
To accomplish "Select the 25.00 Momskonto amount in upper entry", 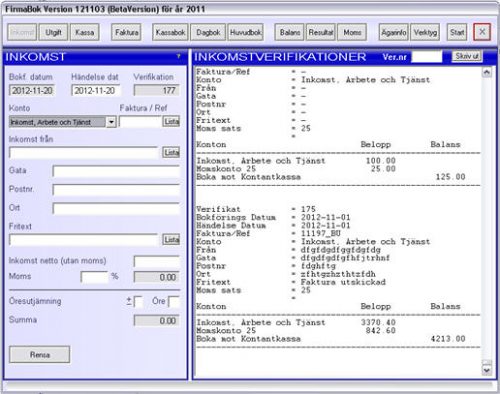I will [x=383, y=169].
